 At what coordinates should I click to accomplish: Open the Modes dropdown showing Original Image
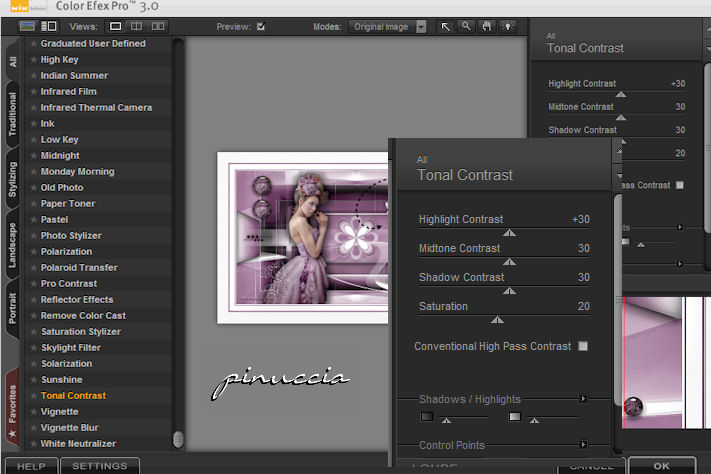tap(388, 27)
